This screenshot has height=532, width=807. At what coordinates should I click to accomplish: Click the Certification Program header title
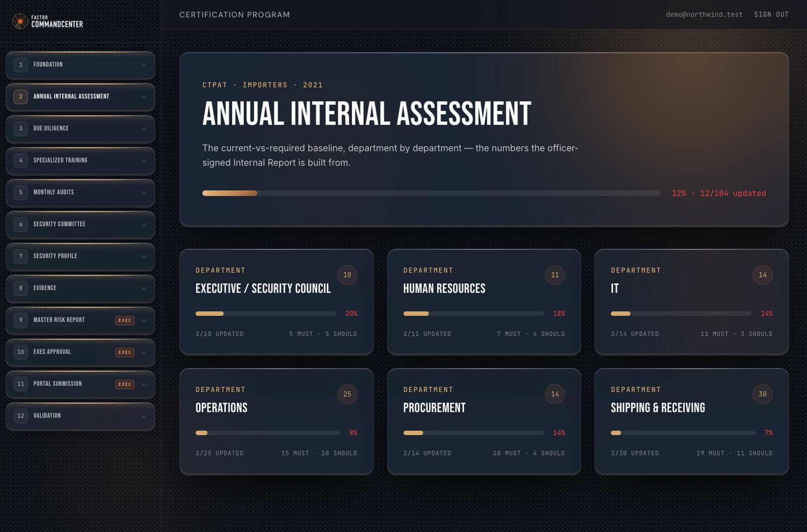click(235, 15)
